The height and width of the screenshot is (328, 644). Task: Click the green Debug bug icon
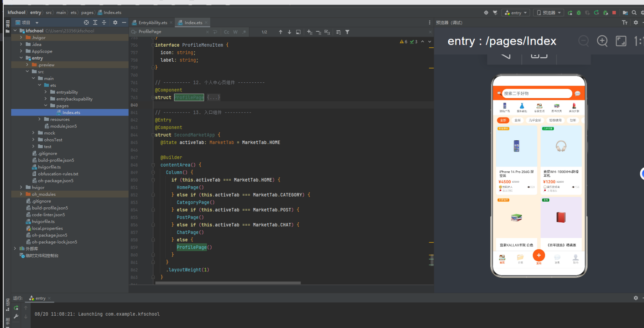click(x=579, y=13)
